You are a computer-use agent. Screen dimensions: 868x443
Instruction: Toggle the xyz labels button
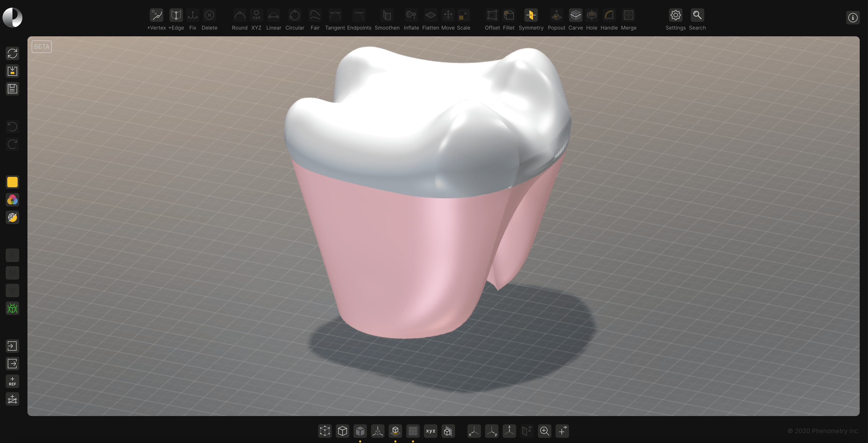click(x=431, y=431)
